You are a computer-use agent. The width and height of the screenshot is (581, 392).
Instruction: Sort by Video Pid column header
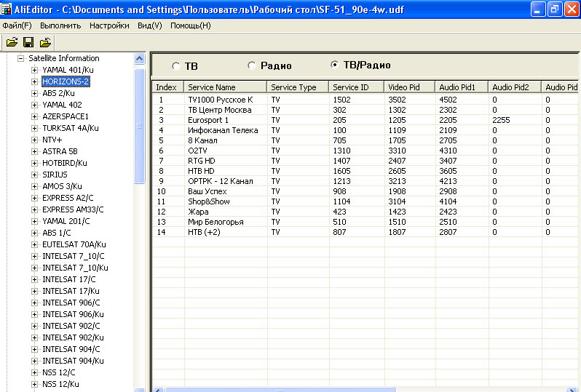click(409, 87)
